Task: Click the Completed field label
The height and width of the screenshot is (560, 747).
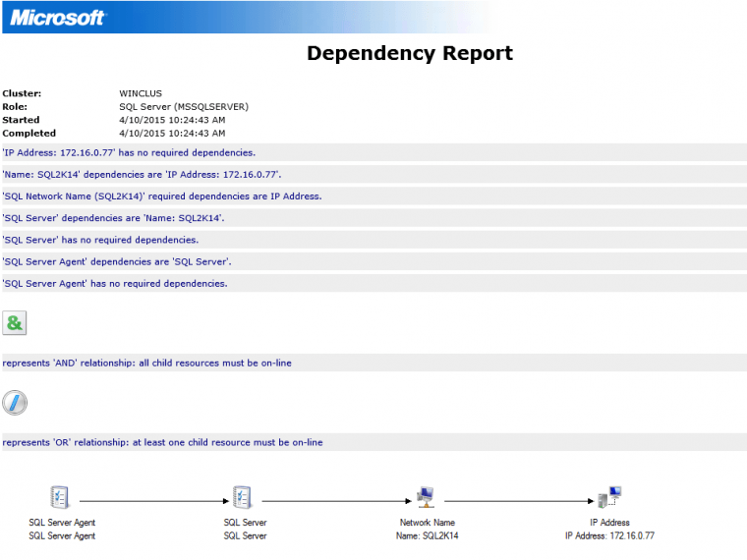Action: point(29,134)
